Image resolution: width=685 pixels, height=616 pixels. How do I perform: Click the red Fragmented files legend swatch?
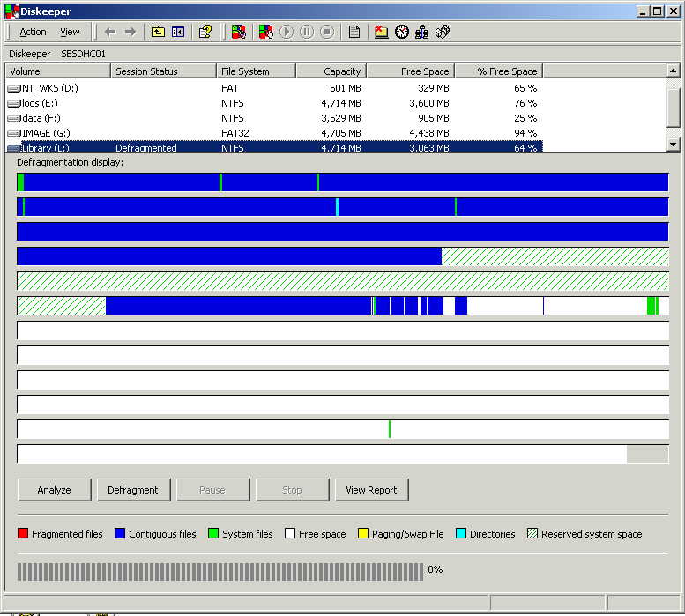click(23, 533)
